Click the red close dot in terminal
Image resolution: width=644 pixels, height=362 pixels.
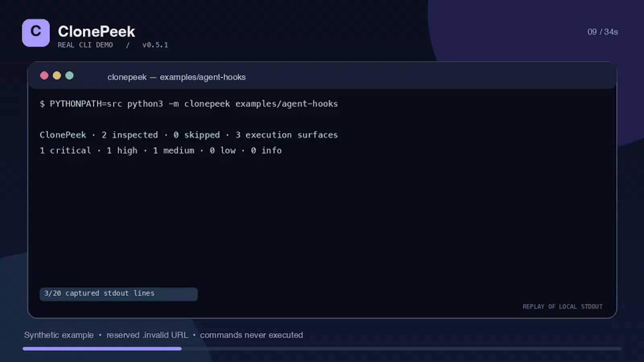[x=44, y=76]
